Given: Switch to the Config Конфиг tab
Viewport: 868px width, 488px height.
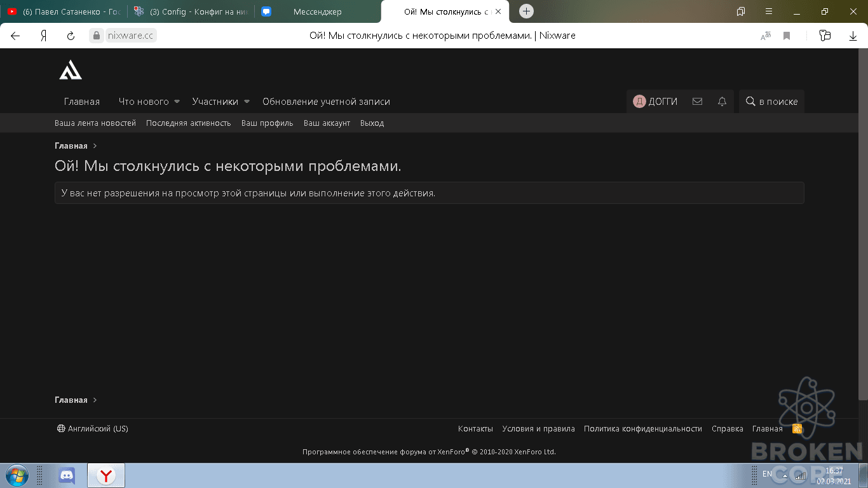Looking at the screenshot, I should [x=191, y=11].
